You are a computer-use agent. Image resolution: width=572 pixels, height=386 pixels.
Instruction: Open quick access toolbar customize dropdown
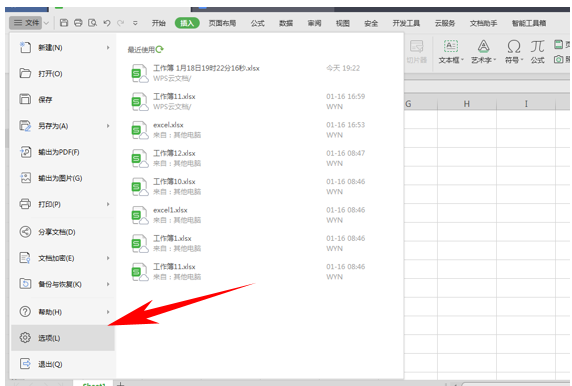pos(135,23)
